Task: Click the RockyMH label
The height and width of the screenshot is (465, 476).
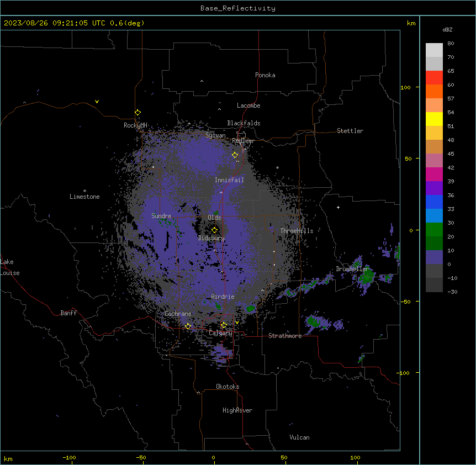Action: click(135, 125)
